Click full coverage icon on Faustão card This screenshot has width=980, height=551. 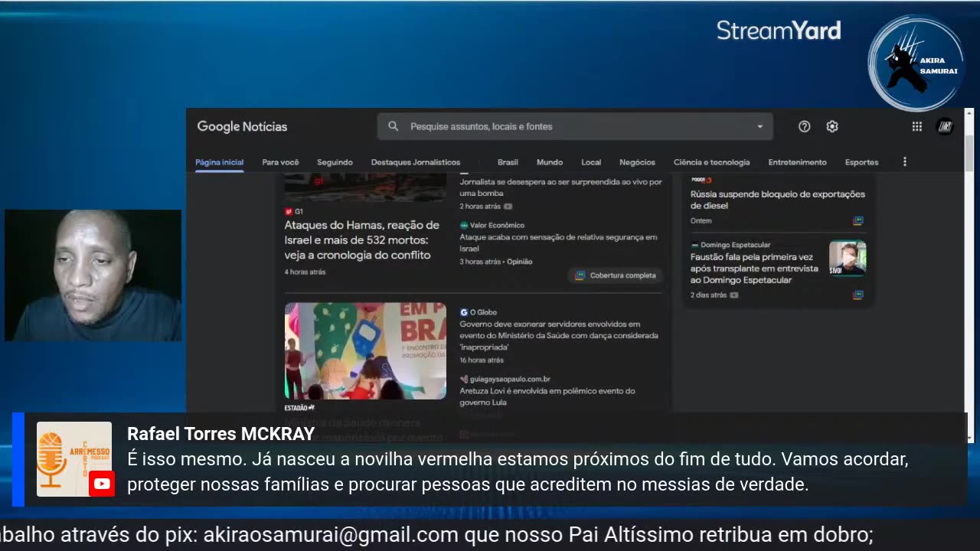(858, 295)
